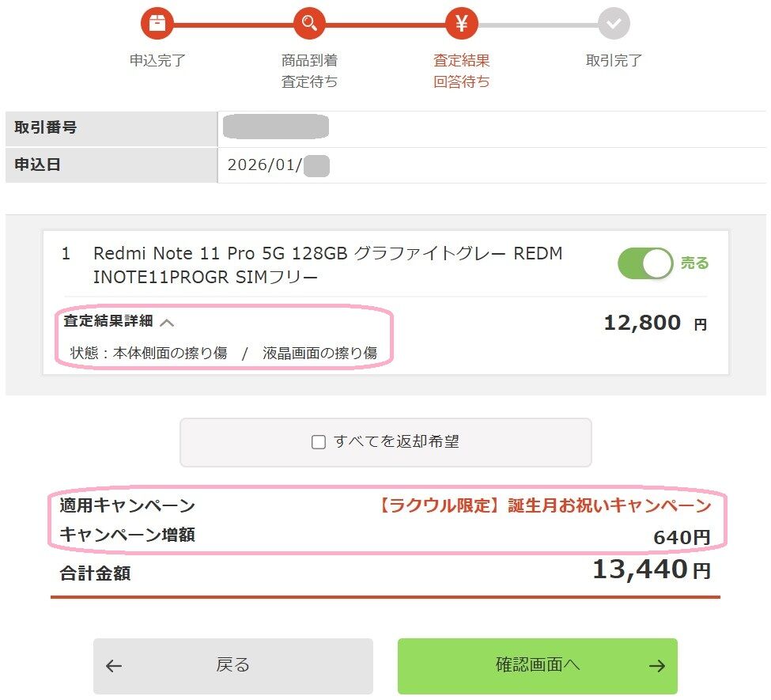The height and width of the screenshot is (700, 771).
Task: Click the 査定結果詳細 heading text
Action: (108, 322)
